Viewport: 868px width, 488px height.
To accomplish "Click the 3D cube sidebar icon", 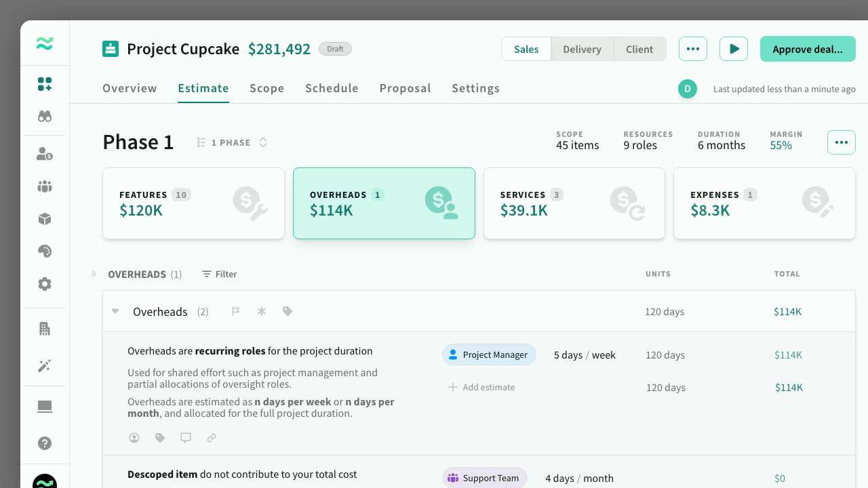I will pyautogui.click(x=45, y=219).
